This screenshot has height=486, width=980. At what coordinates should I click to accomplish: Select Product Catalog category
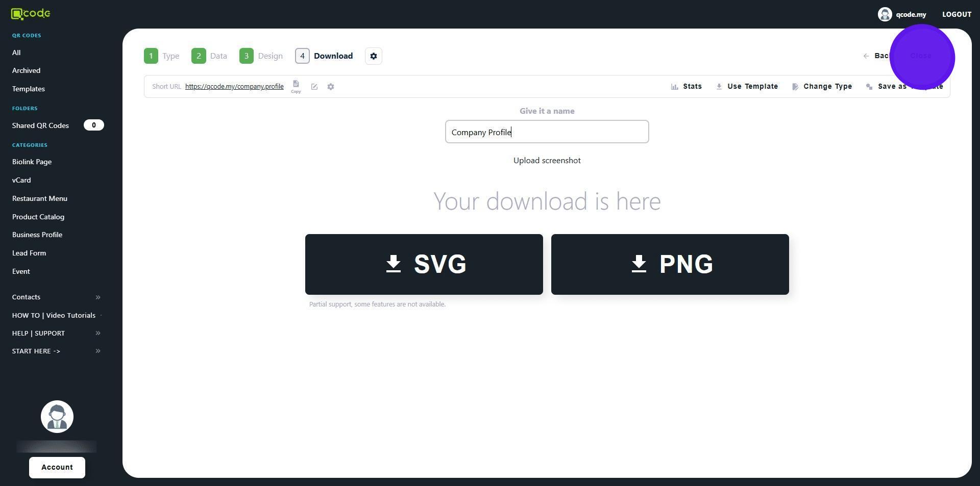pyautogui.click(x=38, y=217)
